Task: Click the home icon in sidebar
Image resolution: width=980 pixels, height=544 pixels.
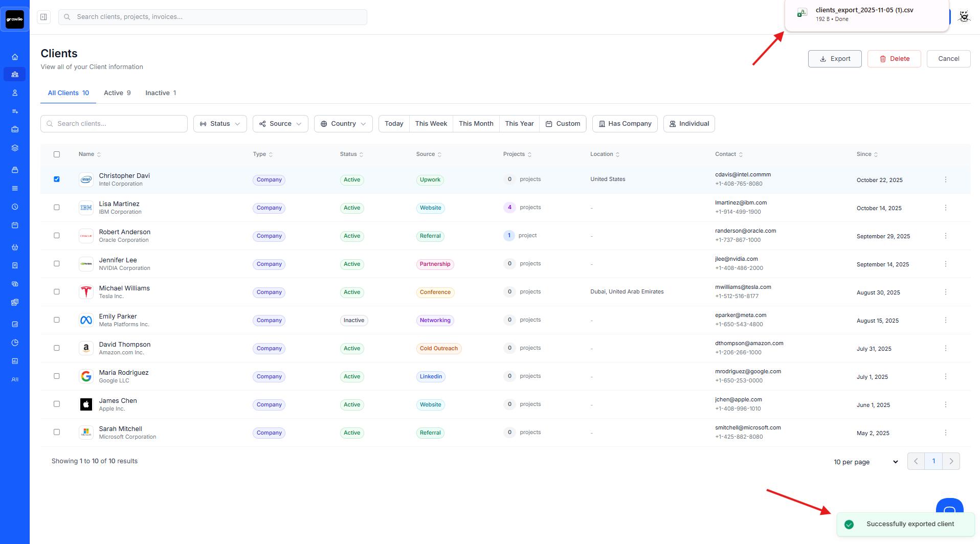Action: (x=15, y=57)
